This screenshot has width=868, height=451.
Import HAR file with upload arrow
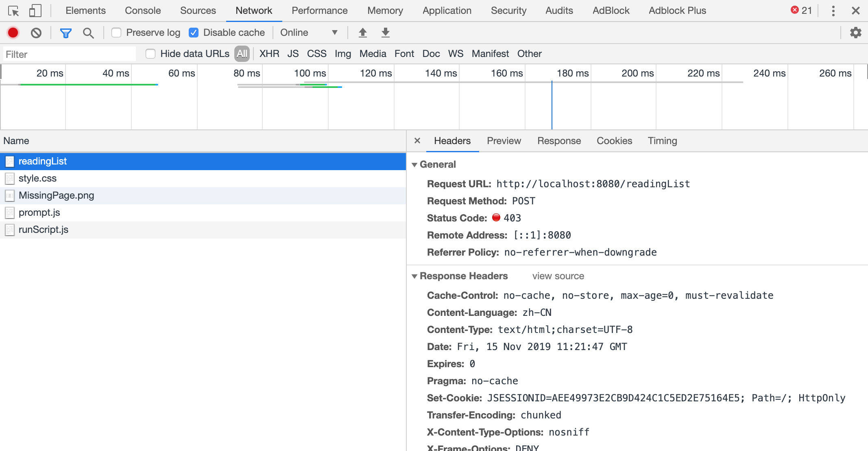coord(363,33)
